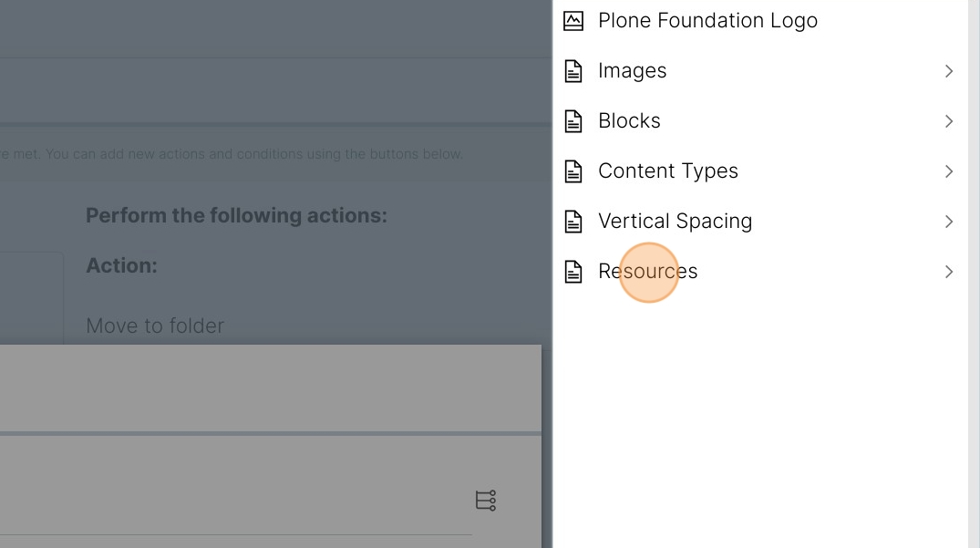Open the object browser navigation icon
The image size is (980, 548).
click(486, 501)
